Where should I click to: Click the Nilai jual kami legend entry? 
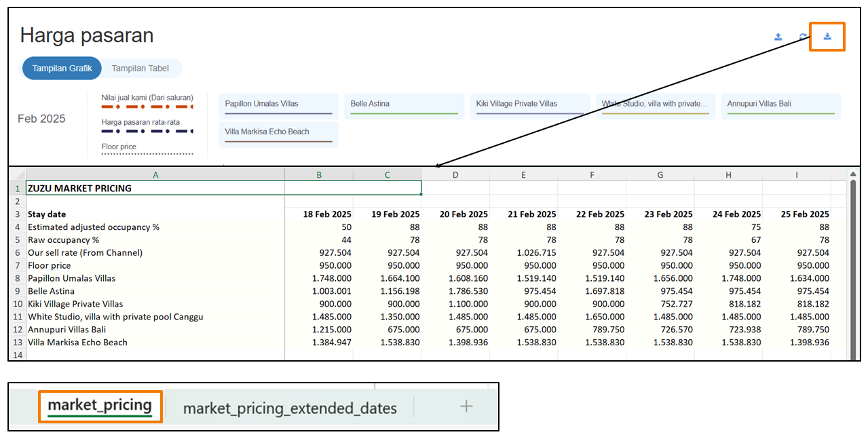pyautogui.click(x=147, y=101)
